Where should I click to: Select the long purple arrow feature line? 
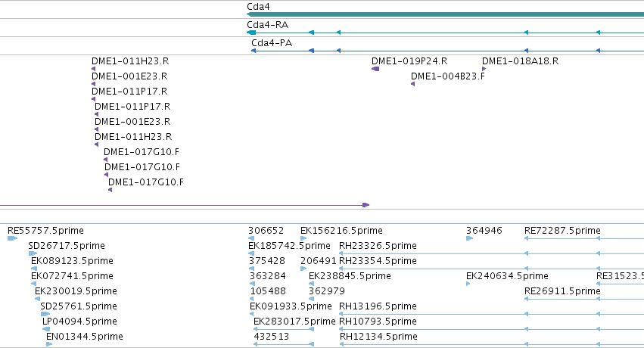point(185,205)
